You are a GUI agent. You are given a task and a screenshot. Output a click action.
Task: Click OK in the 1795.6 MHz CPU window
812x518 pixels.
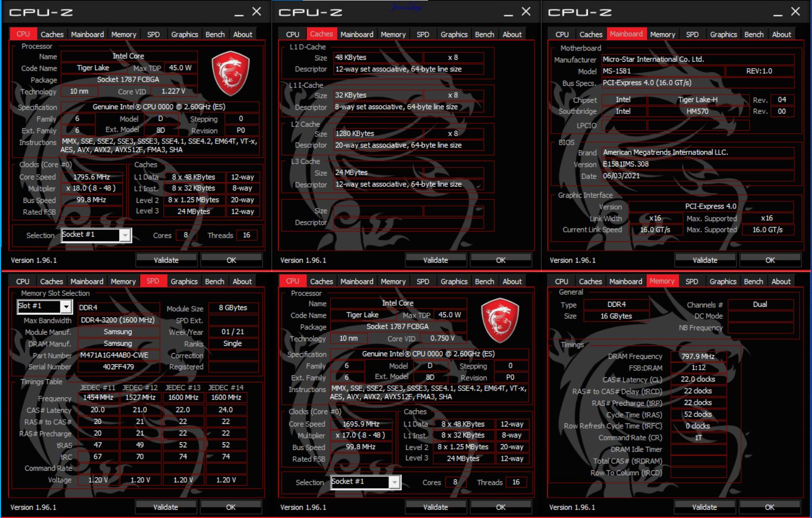click(x=231, y=260)
